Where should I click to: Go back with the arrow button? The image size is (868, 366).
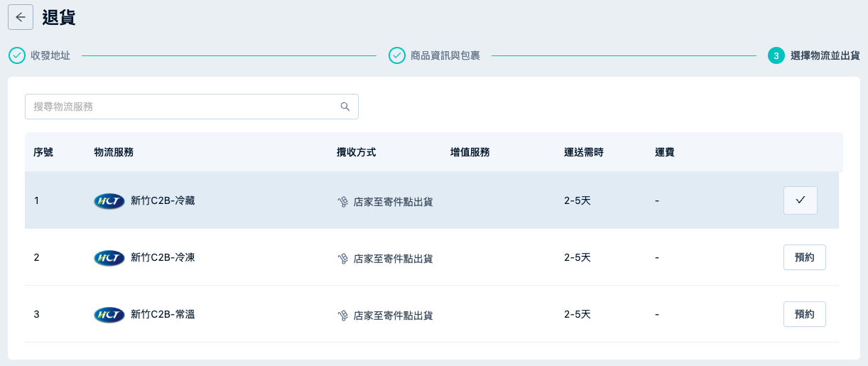[x=21, y=17]
